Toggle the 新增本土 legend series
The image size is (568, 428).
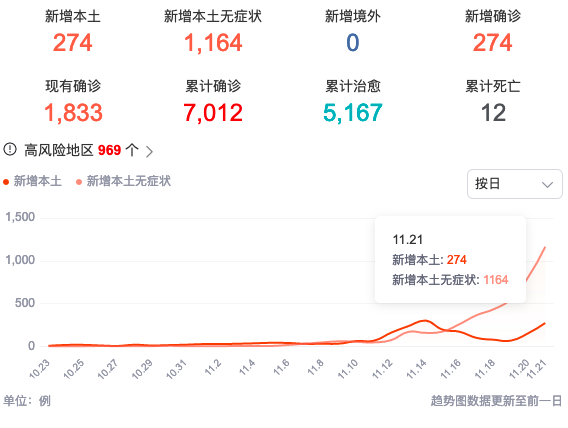pos(33,181)
